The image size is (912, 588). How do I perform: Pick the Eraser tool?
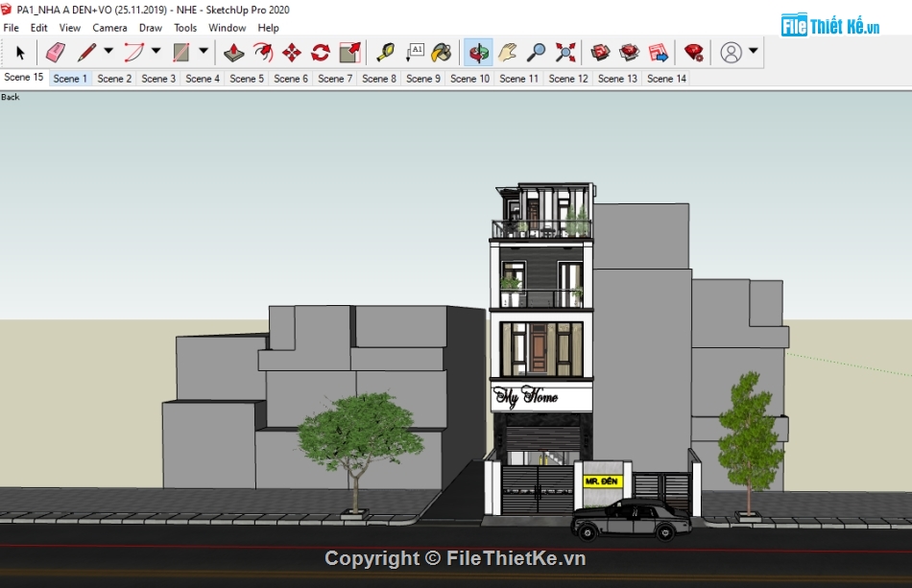pos(56,53)
